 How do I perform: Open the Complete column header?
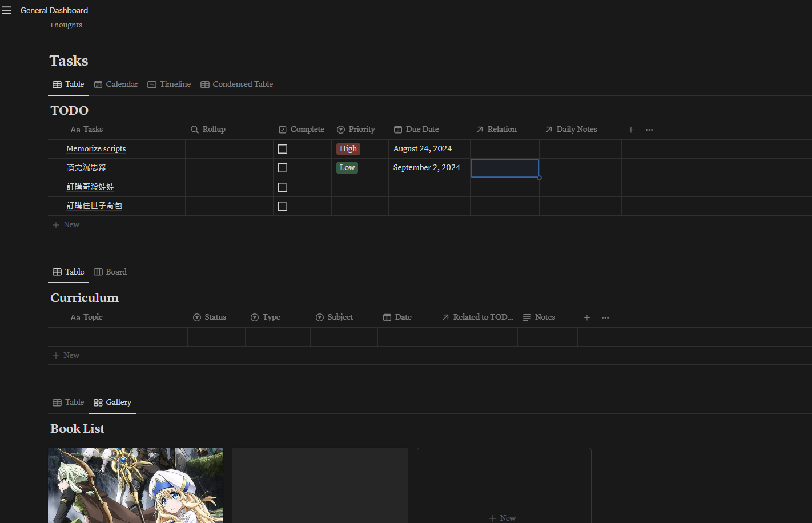[x=302, y=130]
